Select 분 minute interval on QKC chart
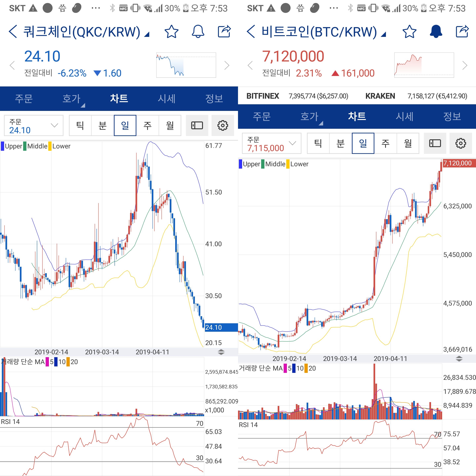 click(102, 125)
